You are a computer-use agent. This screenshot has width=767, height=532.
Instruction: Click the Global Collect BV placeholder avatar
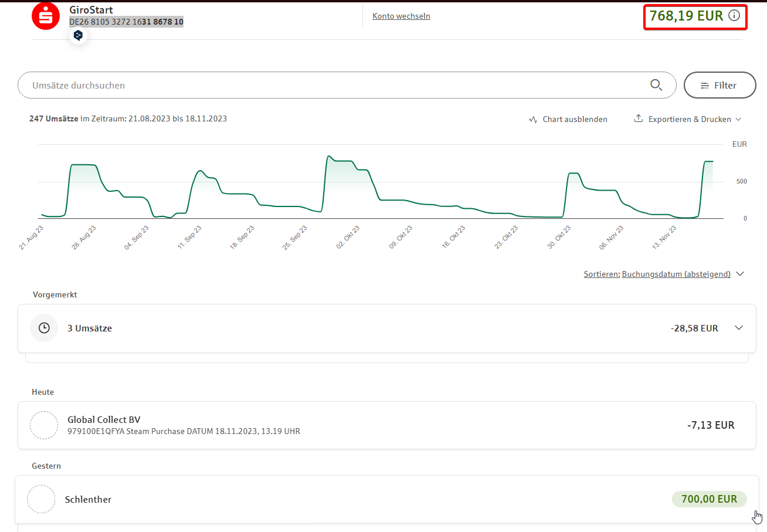tap(44, 425)
